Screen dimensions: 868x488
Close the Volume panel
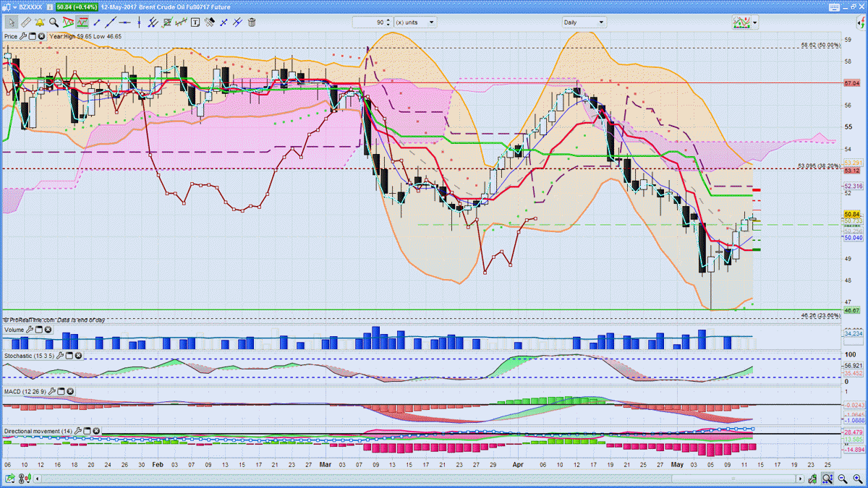click(48, 330)
